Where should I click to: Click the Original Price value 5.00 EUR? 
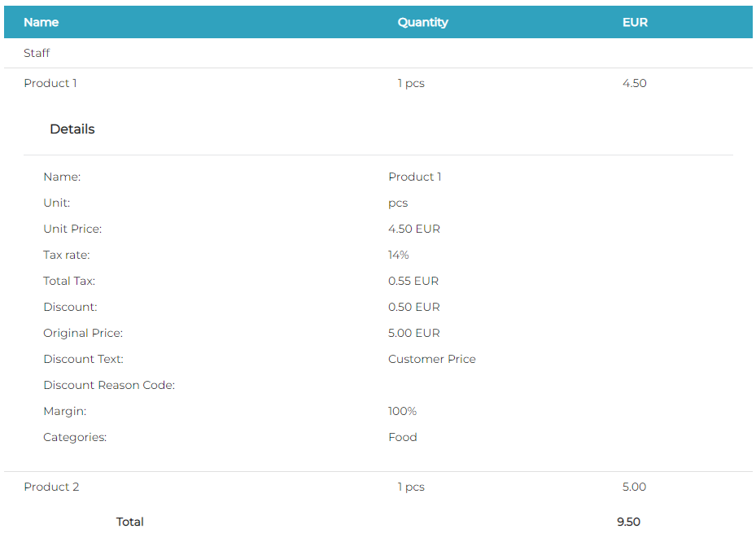414,333
